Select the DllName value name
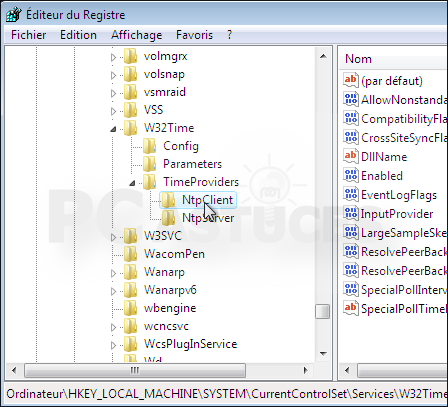Screen dimensions: 448x407 384,157
